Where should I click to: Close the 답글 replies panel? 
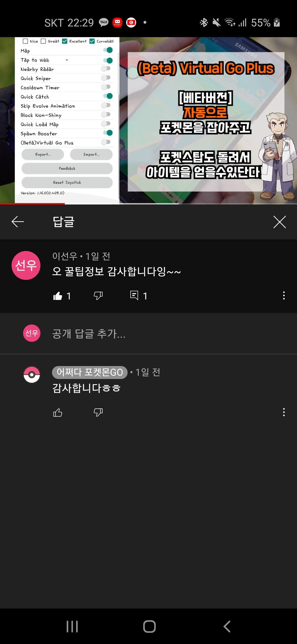point(280,222)
